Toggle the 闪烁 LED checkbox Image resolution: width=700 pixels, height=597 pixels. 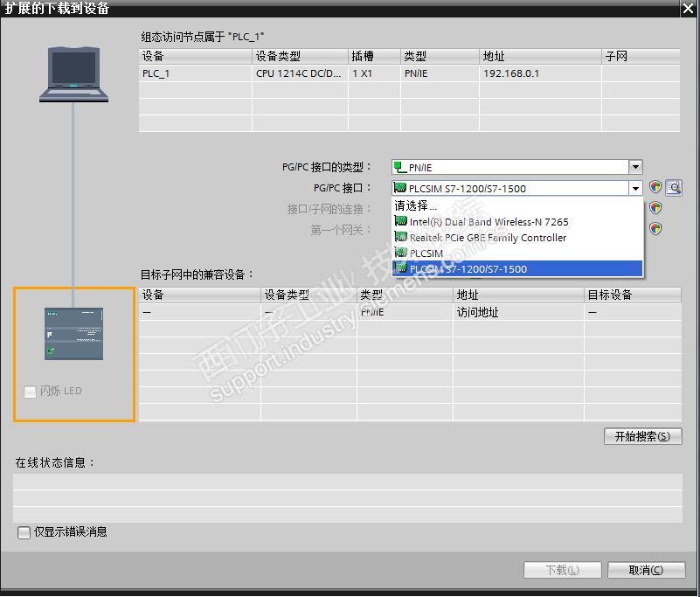point(30,392)
